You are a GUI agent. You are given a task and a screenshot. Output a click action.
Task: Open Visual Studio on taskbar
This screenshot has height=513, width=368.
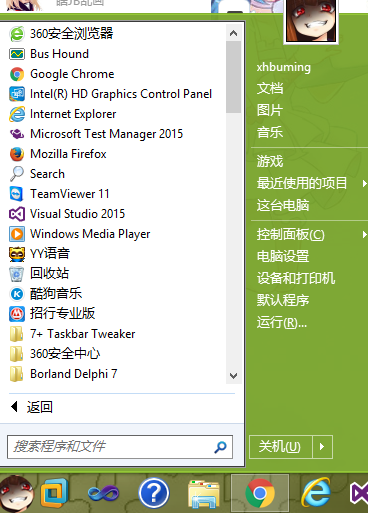(359, 494)
